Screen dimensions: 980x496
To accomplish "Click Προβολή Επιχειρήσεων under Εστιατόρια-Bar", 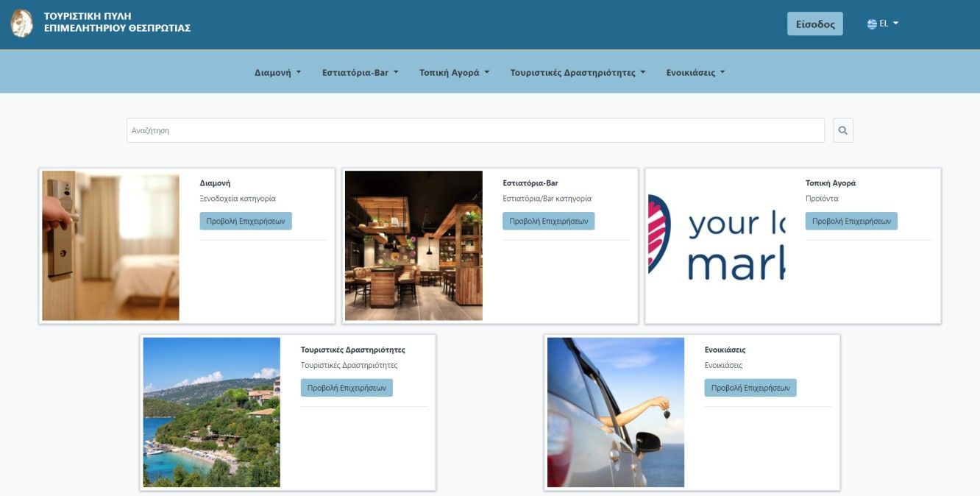I will pyautogui.click(x=548, y=220).
